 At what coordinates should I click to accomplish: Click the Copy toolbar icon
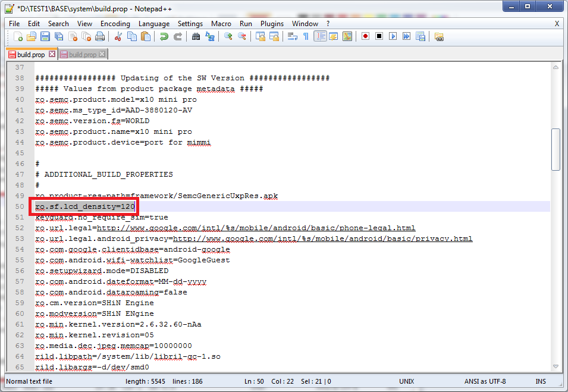coord(132,37)
